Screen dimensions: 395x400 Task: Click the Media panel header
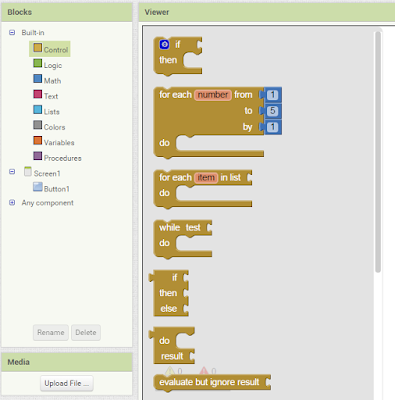[67, 362]
